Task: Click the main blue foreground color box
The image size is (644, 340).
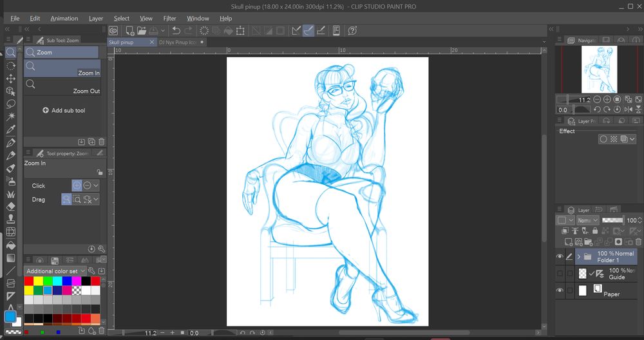Action: pyautogui.click(x=10, y=317)
